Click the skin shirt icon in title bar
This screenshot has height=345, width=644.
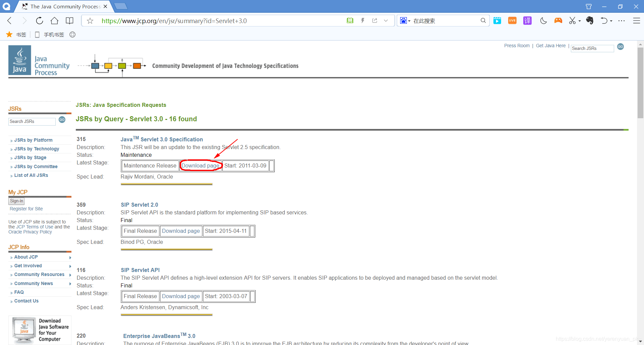point(589,6)
